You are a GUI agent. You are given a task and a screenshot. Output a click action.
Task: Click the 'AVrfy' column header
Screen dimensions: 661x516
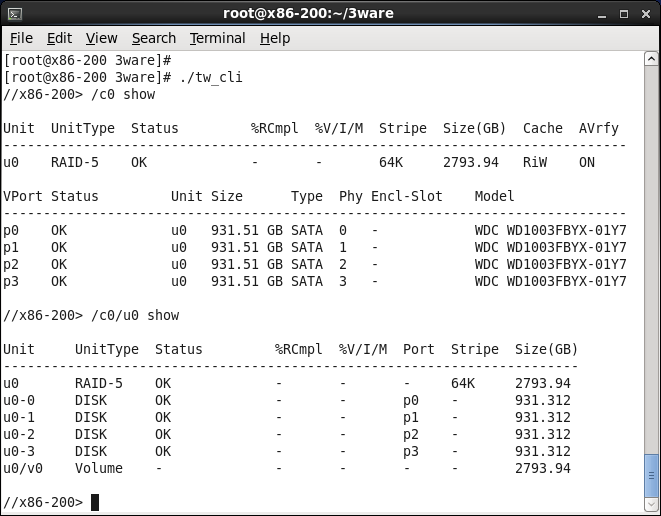[600, 128]
